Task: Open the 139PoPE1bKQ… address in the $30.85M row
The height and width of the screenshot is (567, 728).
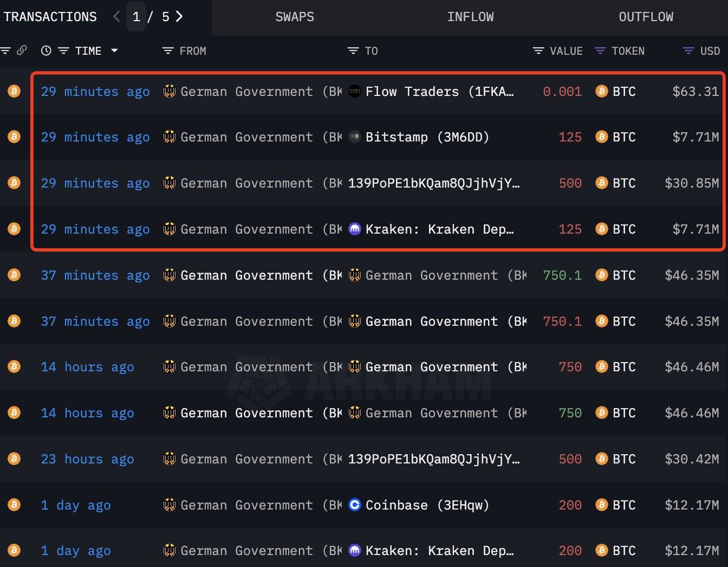Action: pos(434,183)
